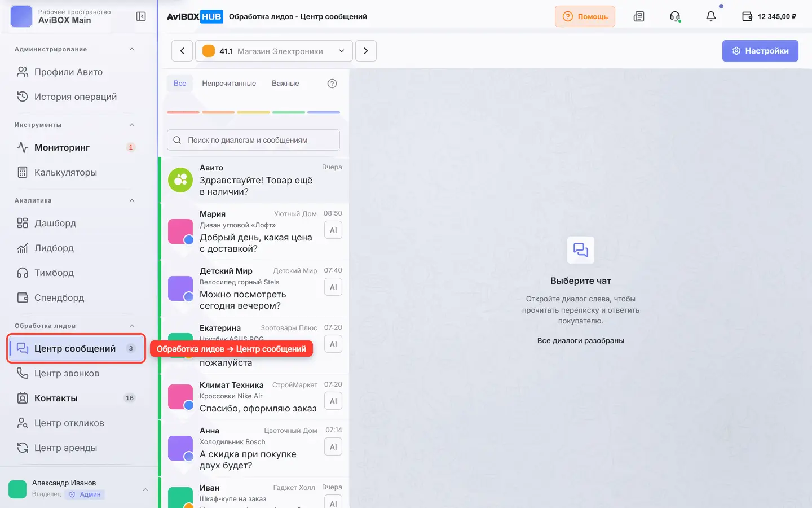
Task: Click the filter help question-mark icon
Action: (x=332, y=84)
